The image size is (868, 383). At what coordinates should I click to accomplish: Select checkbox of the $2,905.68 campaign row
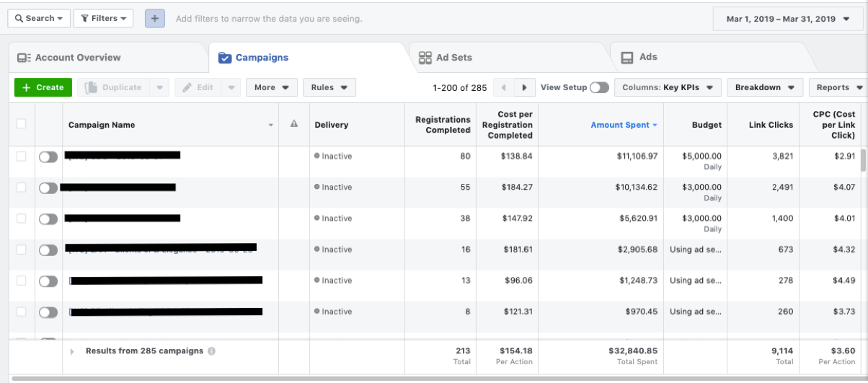(21, 249)
